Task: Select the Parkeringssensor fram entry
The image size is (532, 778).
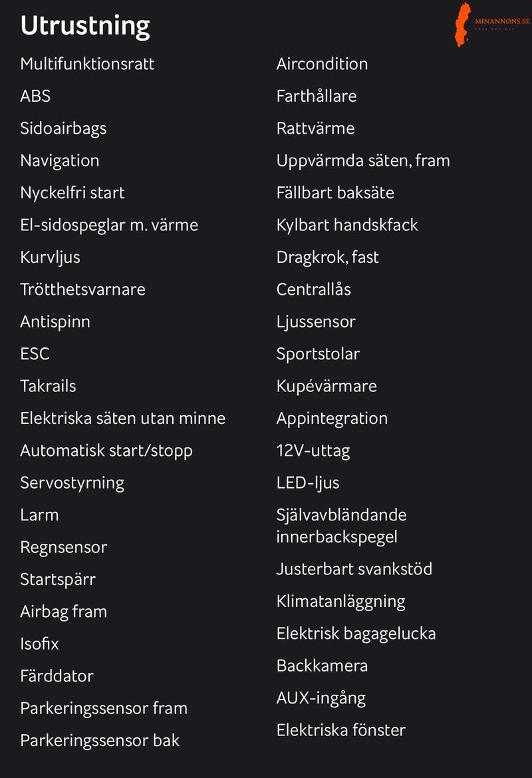Action: tap(104, 709)
